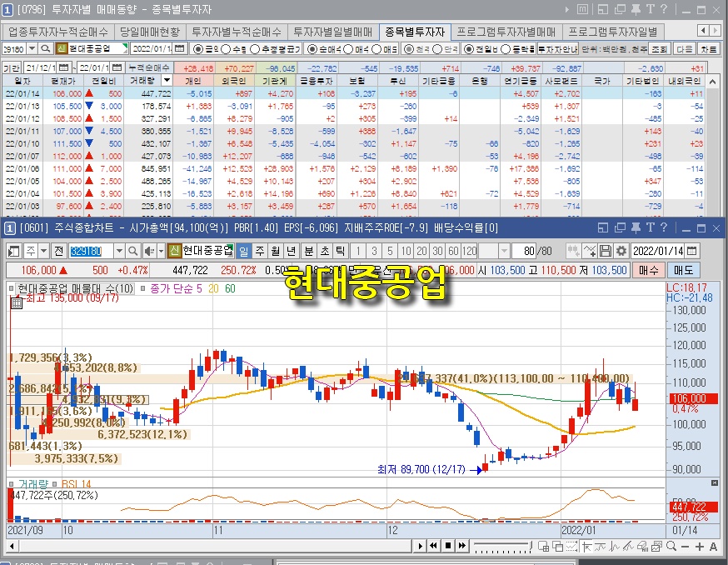Select the 등락률 radio button
The width and height of the screenshot is (728, 565).
point(506,49)
